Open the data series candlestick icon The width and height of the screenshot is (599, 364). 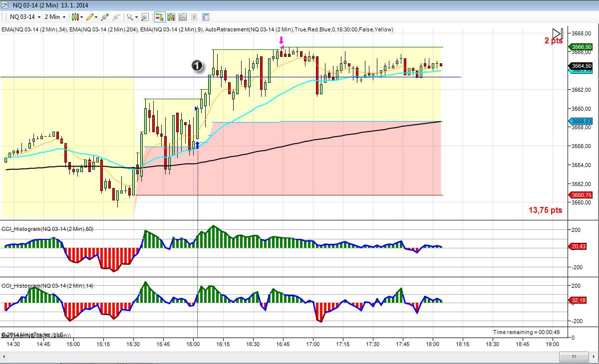[x=171, y=17]
